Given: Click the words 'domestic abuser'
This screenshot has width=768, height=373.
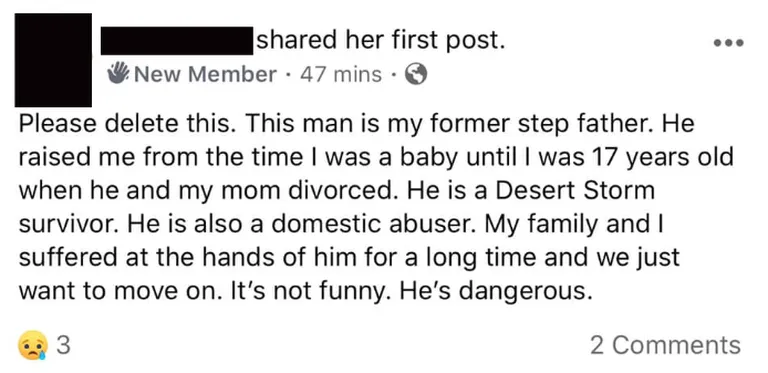Looking at the screenshot, I should point(374,224).
